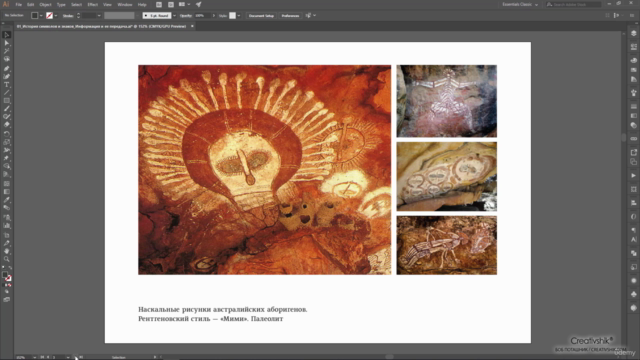The height and width of the screenshot is (360, 640).
Task: Change screen mode in toolbar
Action: point(7,300)
